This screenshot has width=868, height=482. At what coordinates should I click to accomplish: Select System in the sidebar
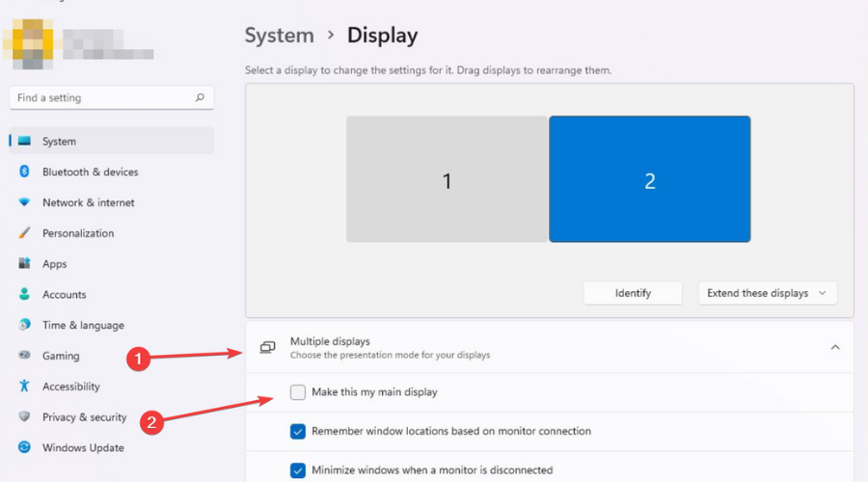[59, 141]
